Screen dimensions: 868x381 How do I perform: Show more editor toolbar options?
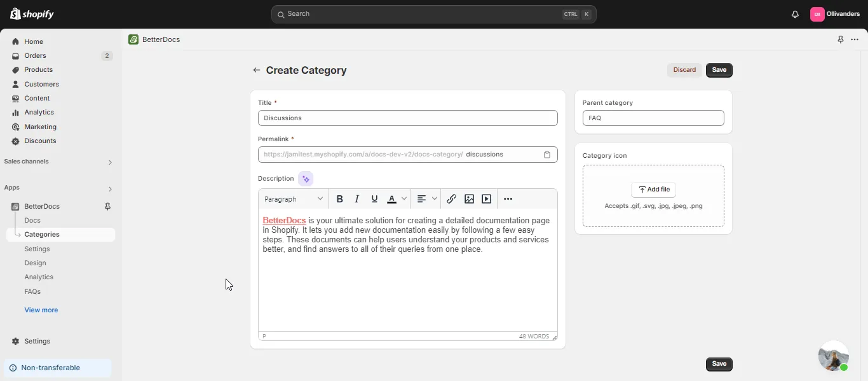[508, 199]
